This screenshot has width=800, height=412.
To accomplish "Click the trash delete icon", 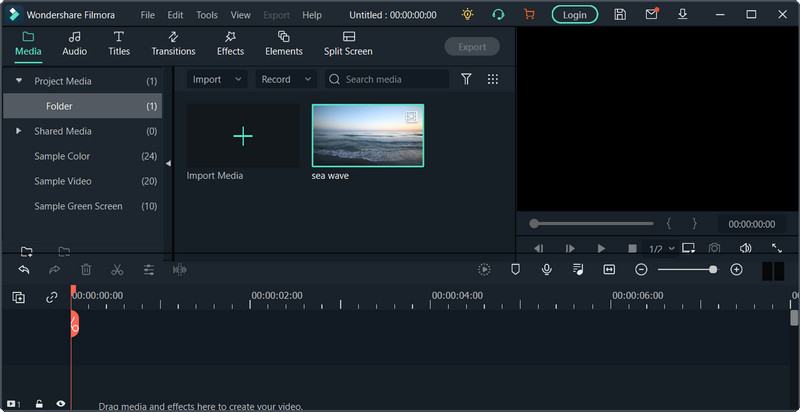I will pyautogui.click(x=86, y=270).
